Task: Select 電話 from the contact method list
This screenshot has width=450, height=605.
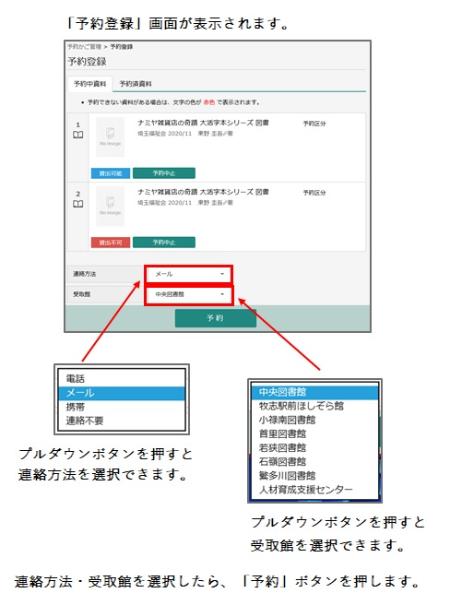Action: (x=75, y=379)
